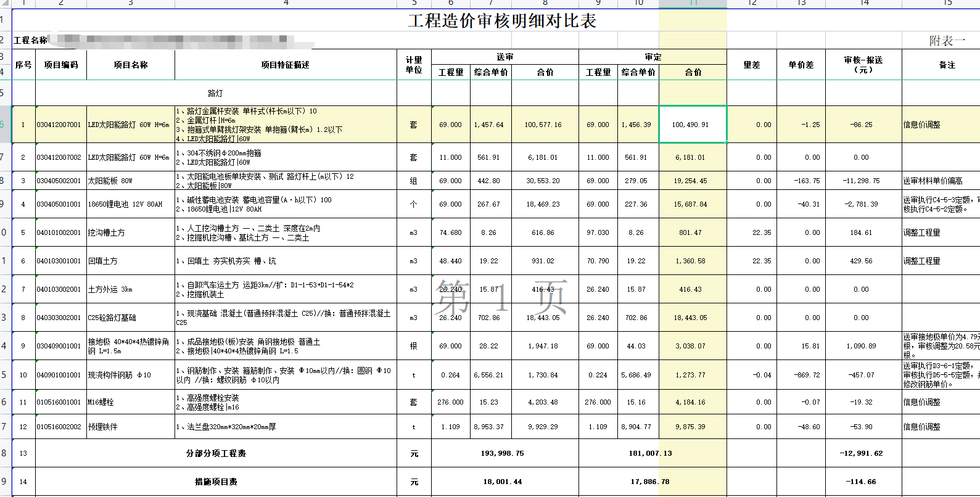Select project code 030412007002

61,157
